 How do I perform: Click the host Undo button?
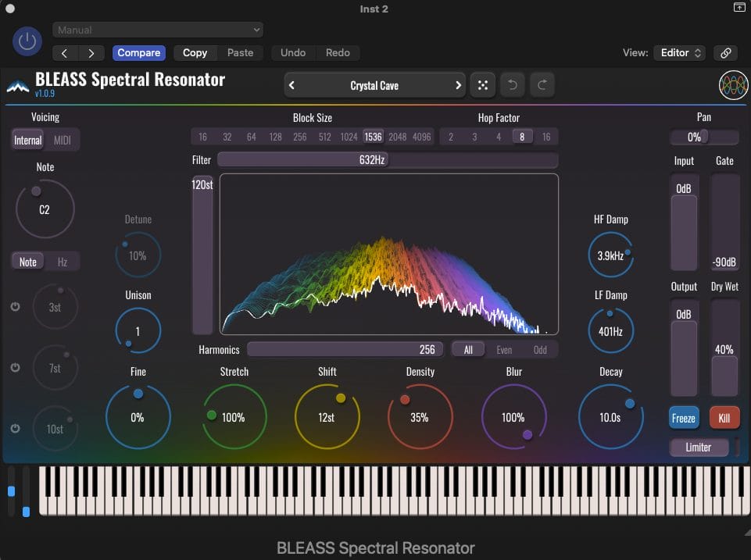[293, 52]
